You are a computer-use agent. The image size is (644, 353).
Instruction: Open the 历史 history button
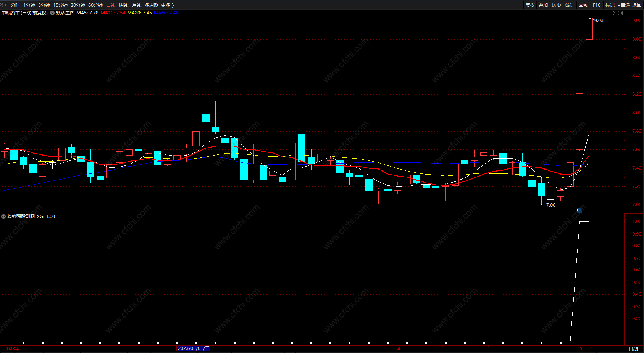(557, 5)
